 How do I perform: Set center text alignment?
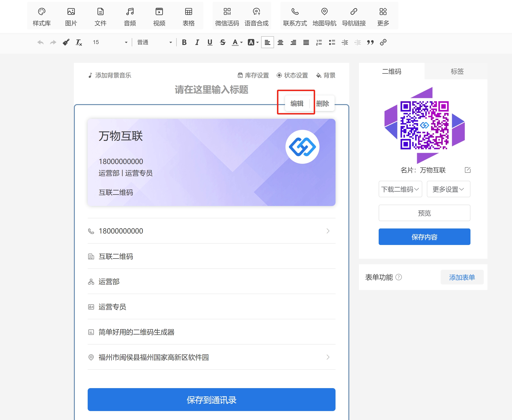coord(280,42)
